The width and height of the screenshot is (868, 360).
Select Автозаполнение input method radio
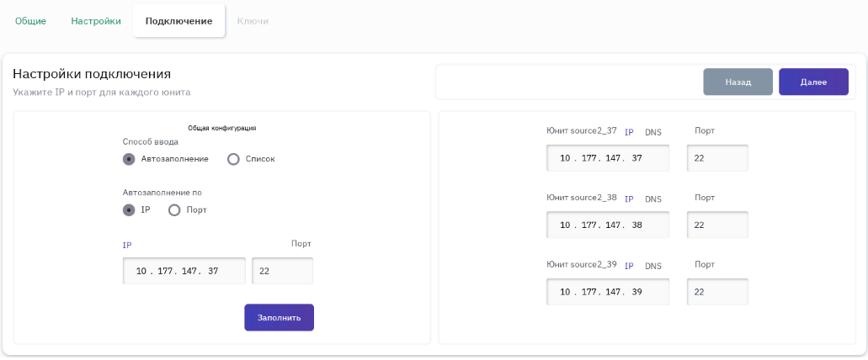pyautogui.click(x=129, y=159)
